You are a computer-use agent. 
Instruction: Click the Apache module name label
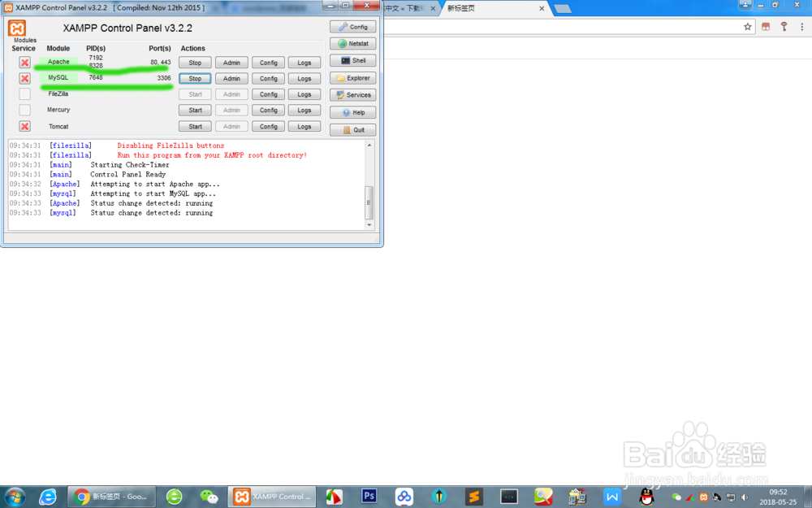[x=58, y=62]
